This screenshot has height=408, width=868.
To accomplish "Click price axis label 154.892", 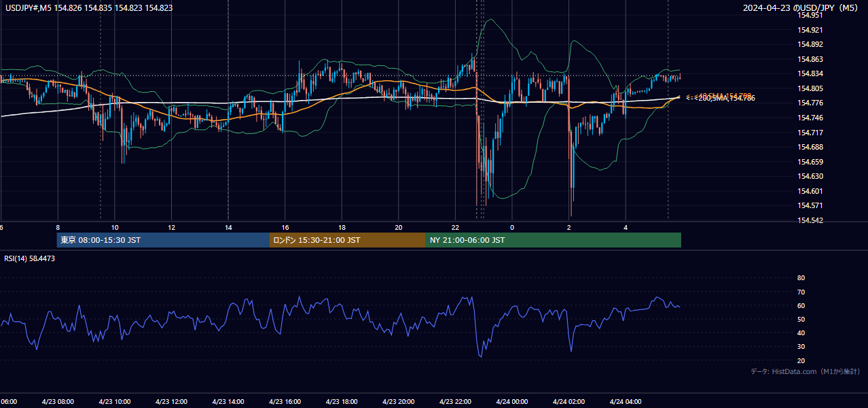I will pos(811,44).
